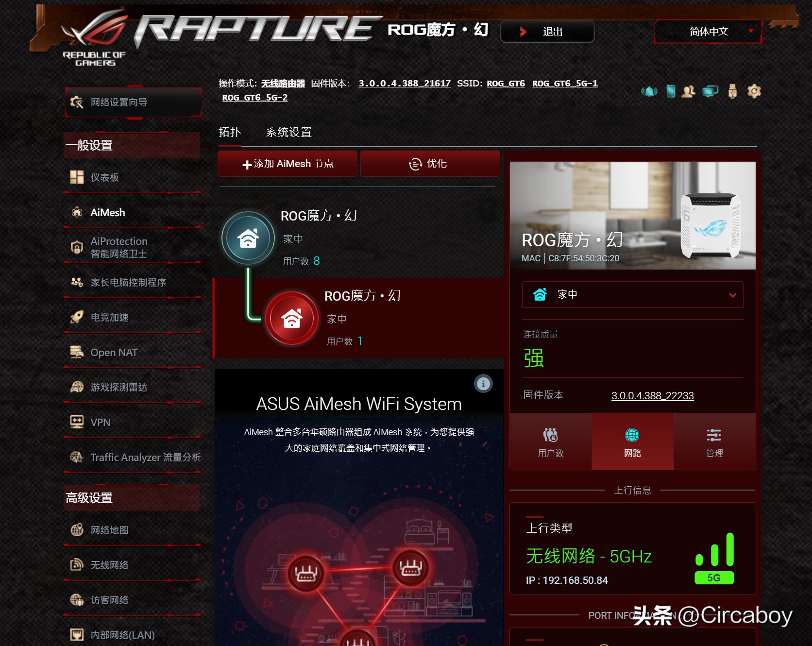Open node firmware version 3.0.0.4.388_22233 link

pos(652,396)
